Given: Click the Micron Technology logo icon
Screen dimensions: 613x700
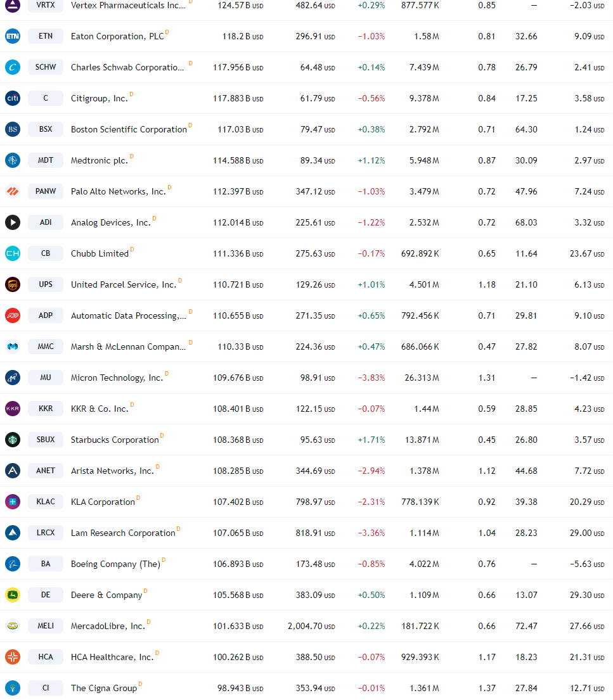Looking at the screenshot, I should (13, 378).
